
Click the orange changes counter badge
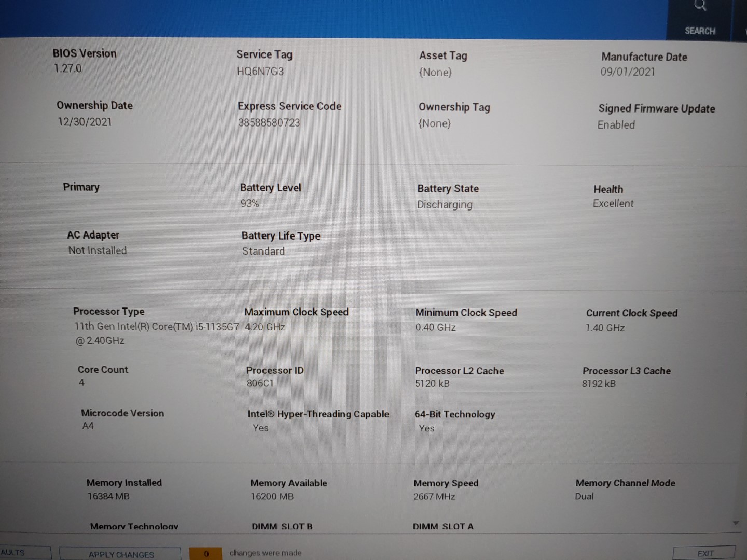point(205,554)
